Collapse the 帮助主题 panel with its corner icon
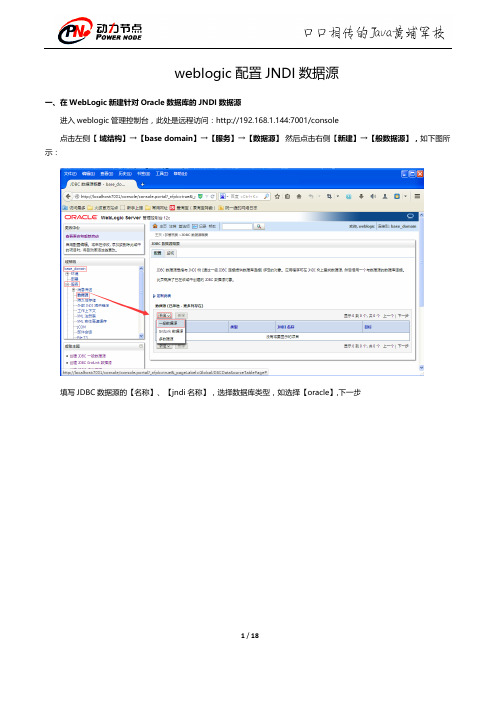 click(141, 347)
